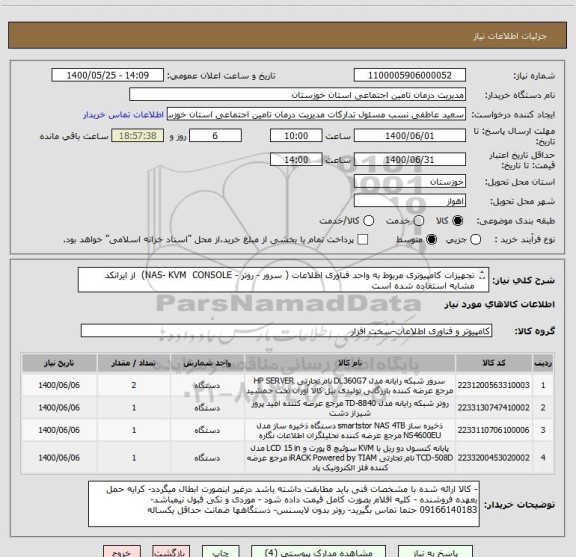Screen dimensions: 576x557
Task: Select the کالا/خدمت radio button
Action: point(368,221)
